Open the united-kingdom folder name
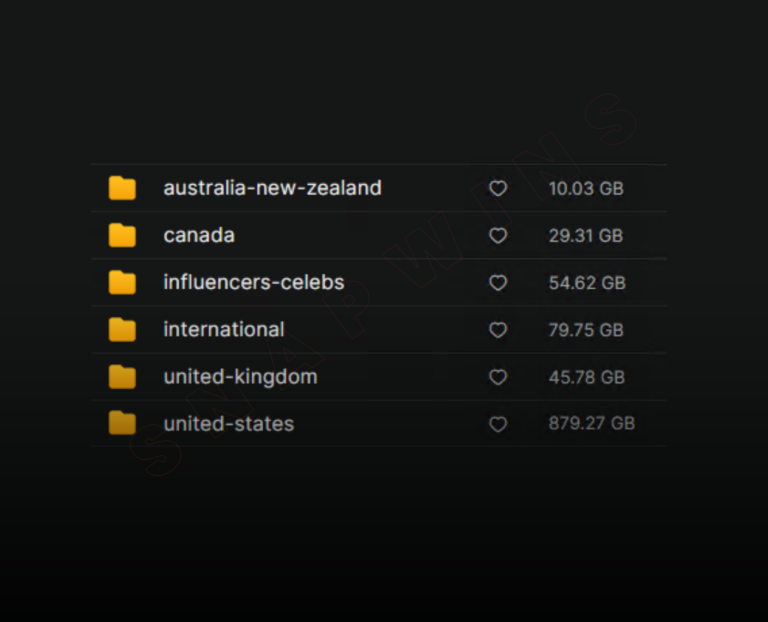Viewport: 768px width, 622px height. [x=240, y=377]
